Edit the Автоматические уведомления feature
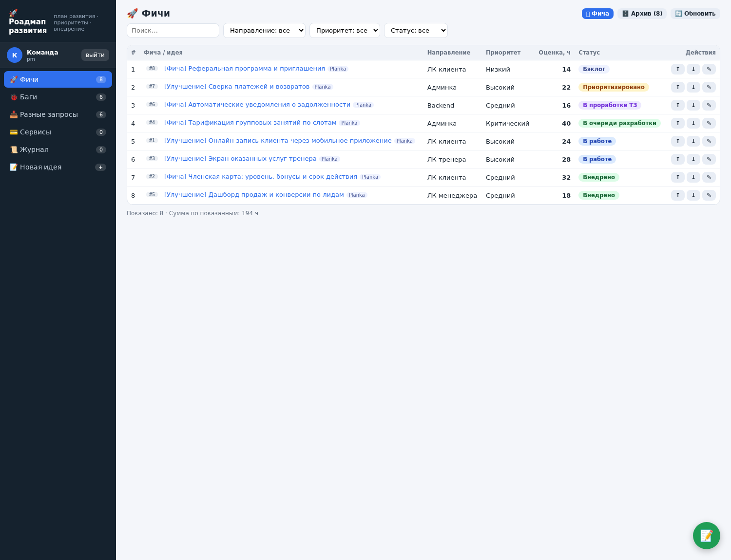731x560 pixels. pos(709,105)
